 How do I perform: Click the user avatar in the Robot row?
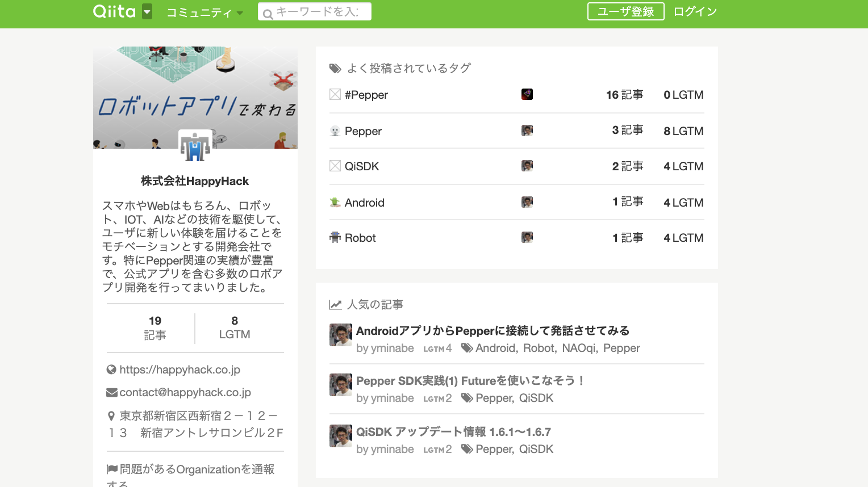(x=527, y=237)
